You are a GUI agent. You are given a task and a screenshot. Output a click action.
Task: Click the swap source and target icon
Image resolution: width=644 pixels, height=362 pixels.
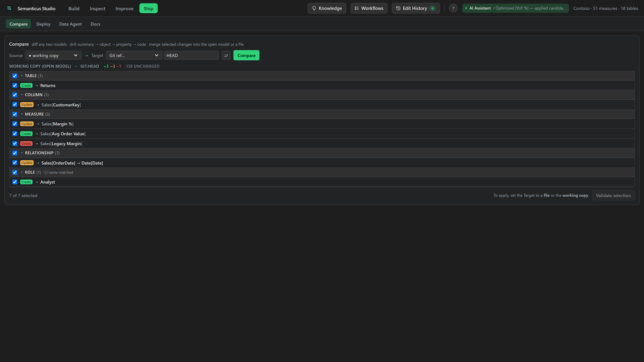click(226, 55)
